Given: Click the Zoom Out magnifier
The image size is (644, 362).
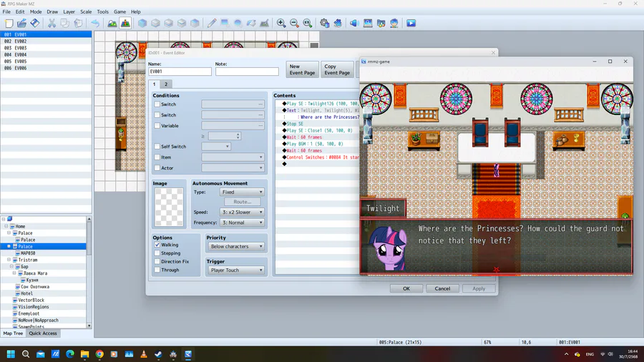Looking at the screenshot, I should (x=295, y=24).
